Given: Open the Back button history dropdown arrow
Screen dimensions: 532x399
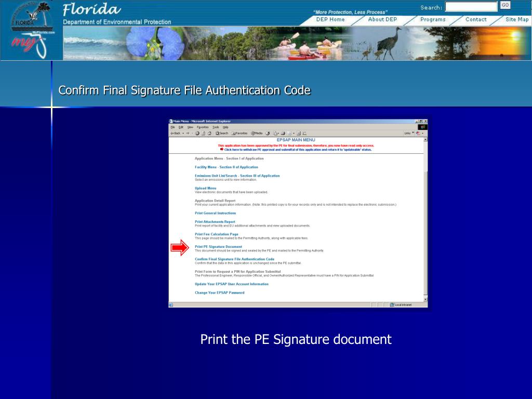Looking at the screenshot, I should 183,134.
